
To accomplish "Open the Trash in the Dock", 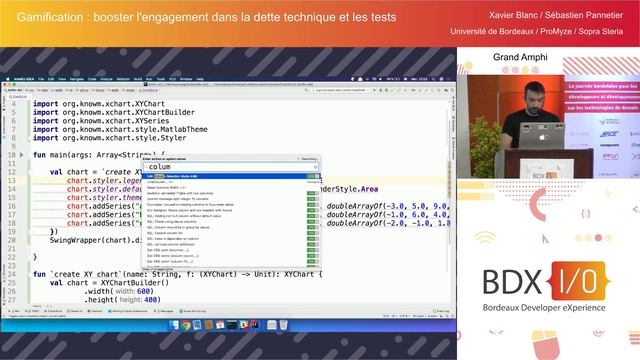I will coord(283,325).
